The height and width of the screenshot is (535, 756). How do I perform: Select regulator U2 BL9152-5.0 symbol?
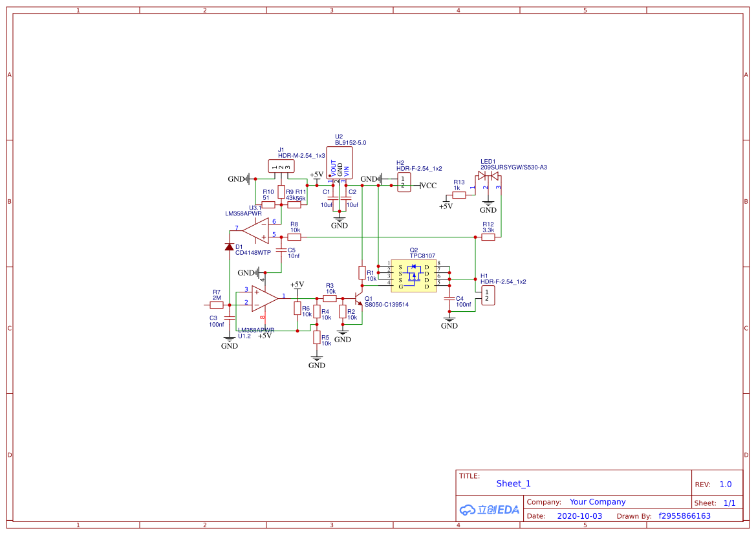pos(339,162)
